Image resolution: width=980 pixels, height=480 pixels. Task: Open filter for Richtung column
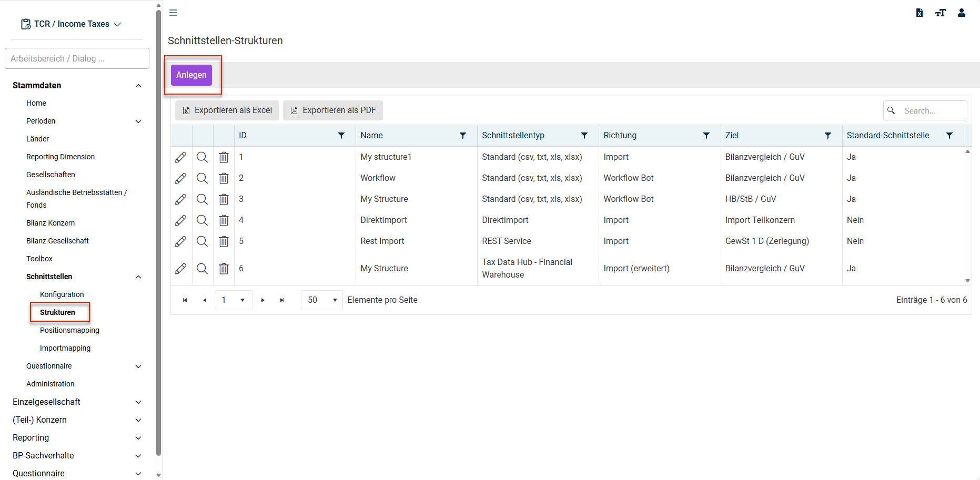click(706, 136)
